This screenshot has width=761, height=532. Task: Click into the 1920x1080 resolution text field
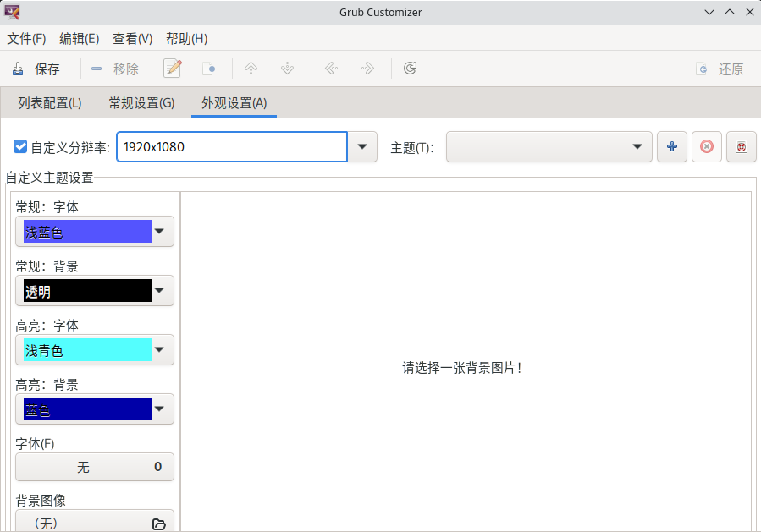point(232,146)
